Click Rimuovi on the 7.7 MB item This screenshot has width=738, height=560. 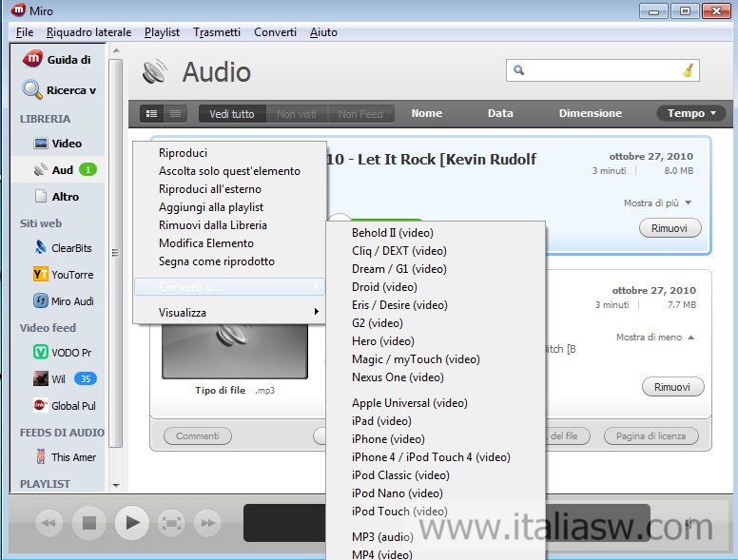pyautogui.click(x=672, y=387)
